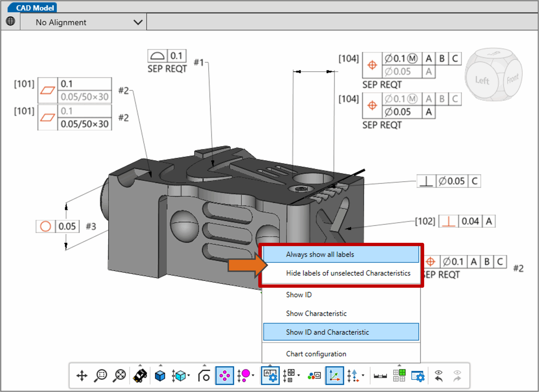This screenshot has width=539, height=392.
Task: Expand the magenta point size dropdown arrow
Action: pos(253,376)
